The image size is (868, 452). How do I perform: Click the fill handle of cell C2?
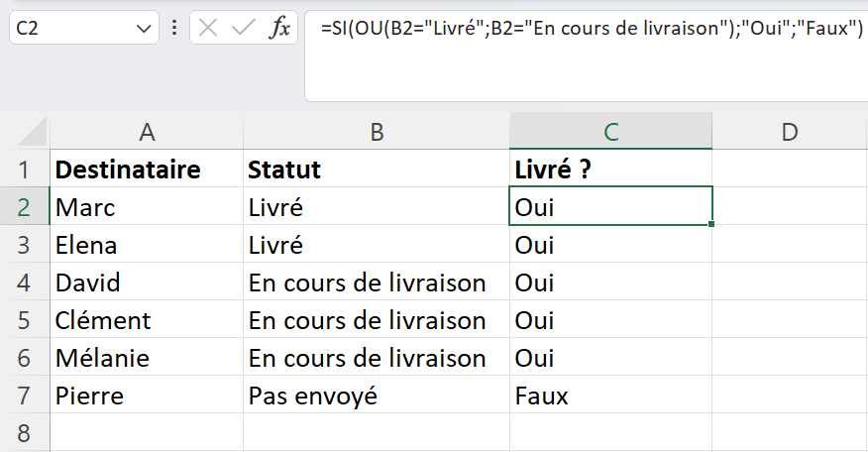[711, 224]
